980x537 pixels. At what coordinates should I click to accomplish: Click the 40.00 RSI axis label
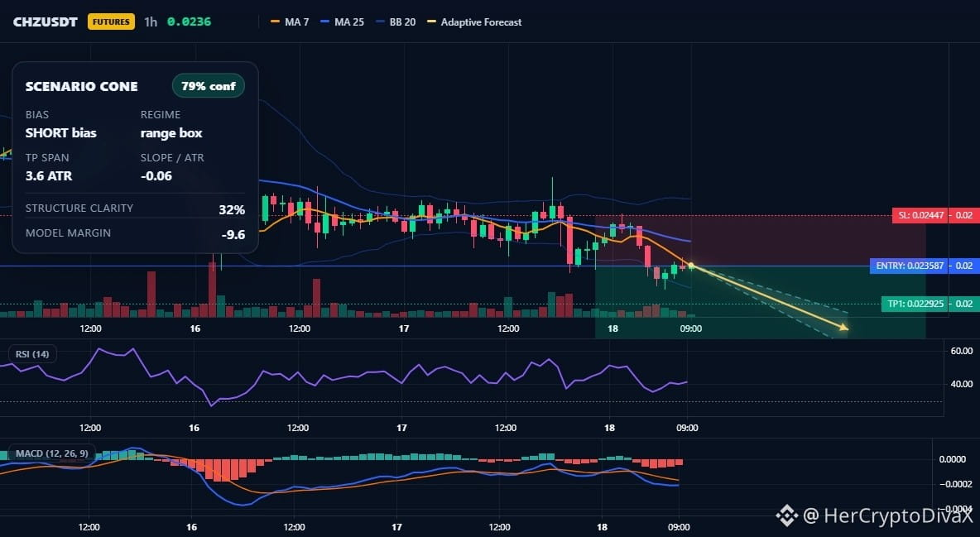tap(961, 384)
